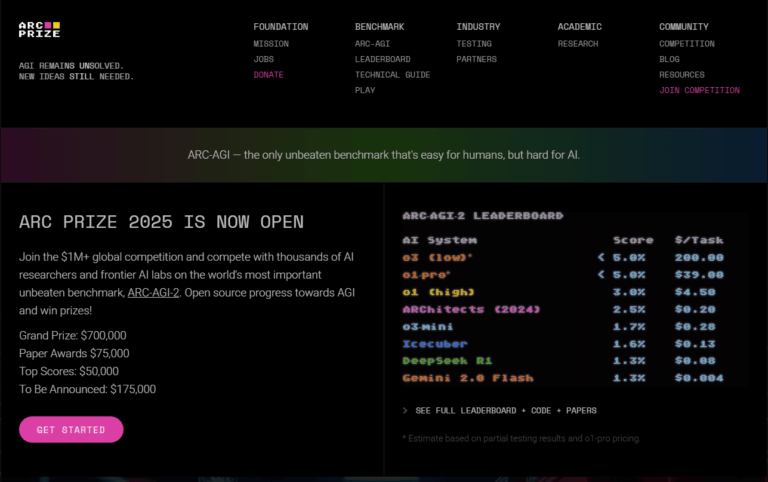
Task: Open the Technical Guide link
Action: pos(392,75)
